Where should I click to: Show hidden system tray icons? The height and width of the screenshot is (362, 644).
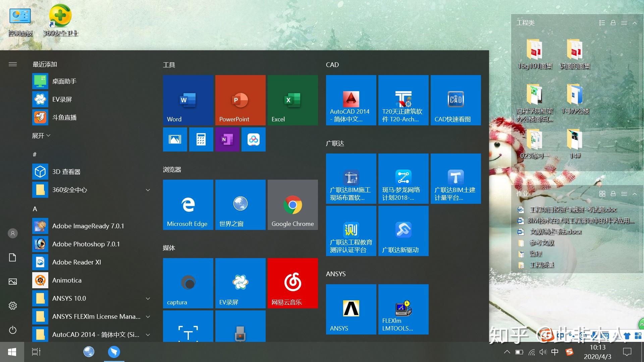pos(507,352)
